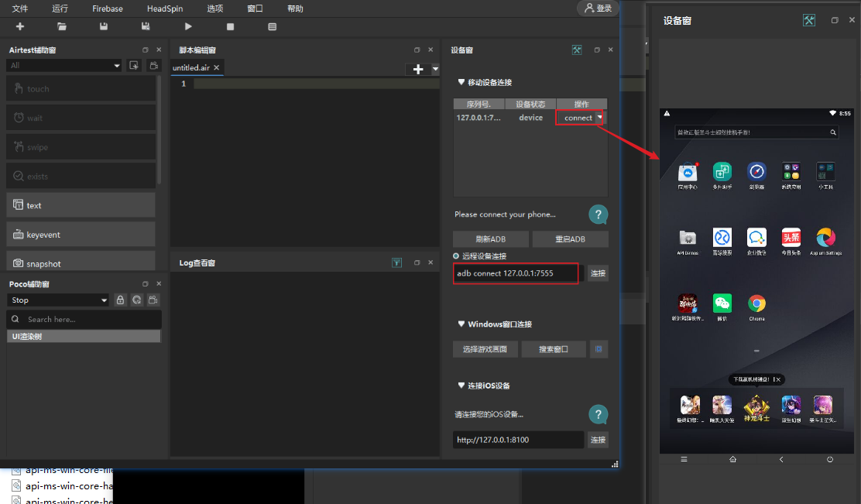The image size is (861, 504).
Task: Click the tools icon in the right 设备窗 window
Action: pos(809,20)
